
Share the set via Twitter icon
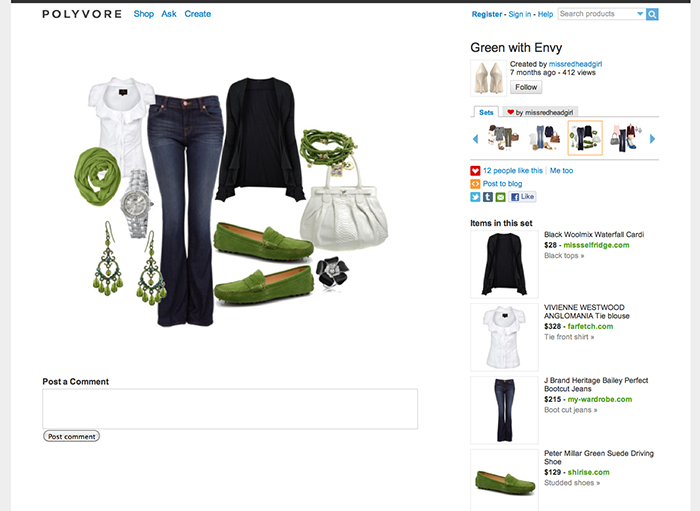coord(475,197)
